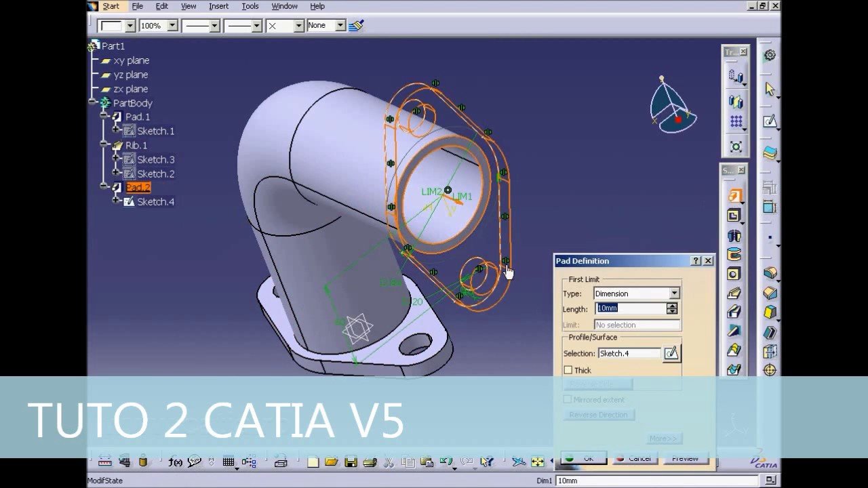Select Sketch.3 in the tree
This screenshot has width=868, height=488.
point(156,159)
